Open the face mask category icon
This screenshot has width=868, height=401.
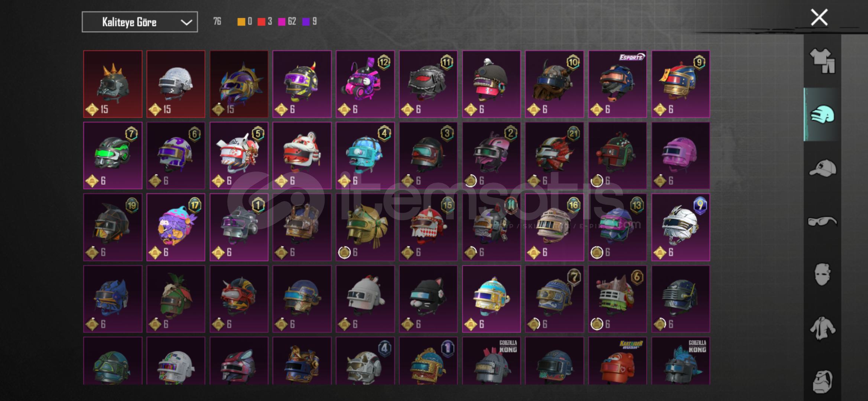(x=822, y=274)
